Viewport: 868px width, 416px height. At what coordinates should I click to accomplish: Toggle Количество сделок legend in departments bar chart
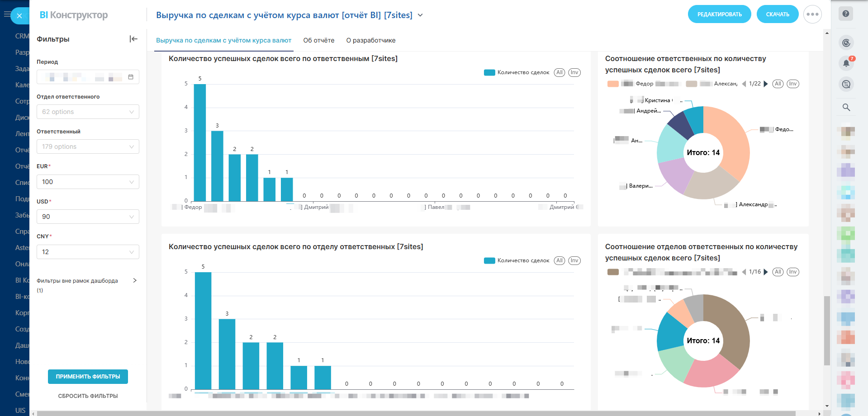click(517, 260)
